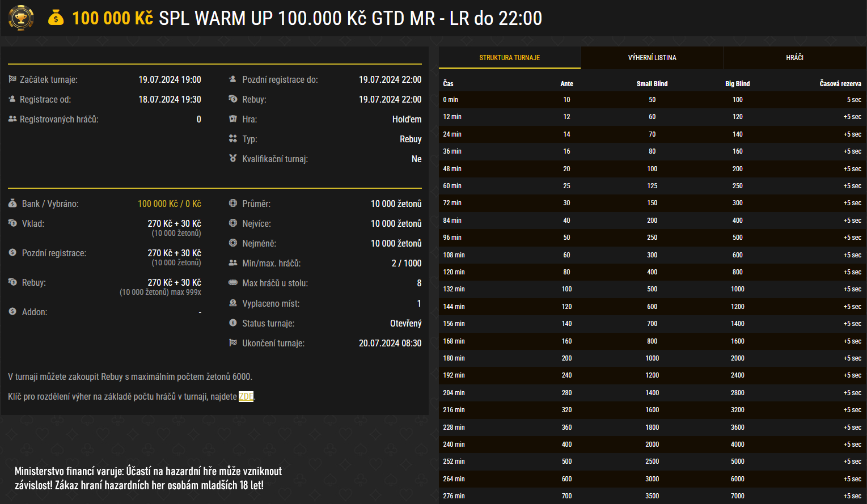Open the HRÁČI tab
Screen dimensions: 867x504
click(x=794, y=57)
